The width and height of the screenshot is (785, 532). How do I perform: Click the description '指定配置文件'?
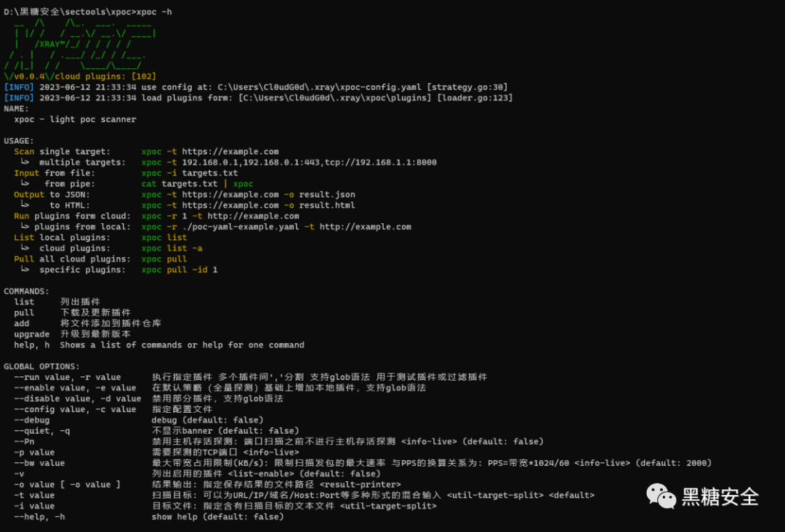182,409
